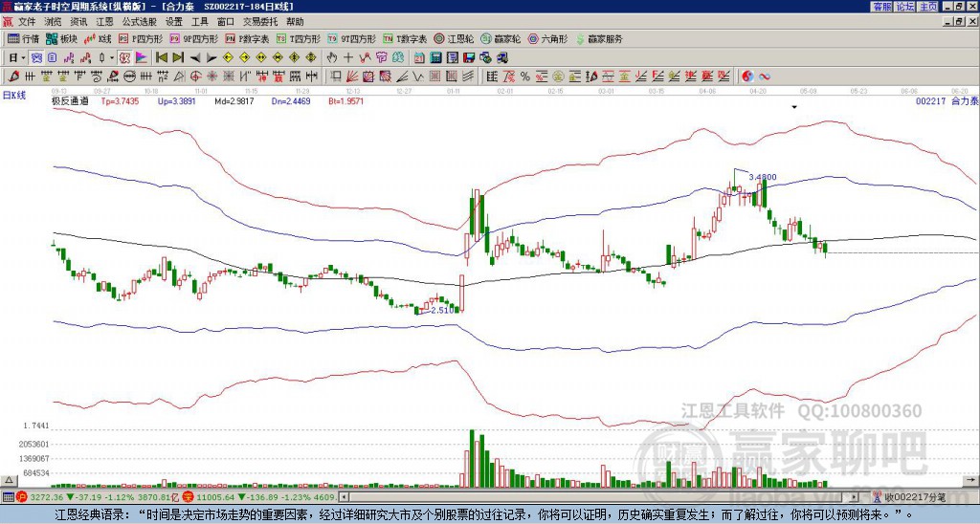Open the 板块 sector view

[x=61, y=38]
